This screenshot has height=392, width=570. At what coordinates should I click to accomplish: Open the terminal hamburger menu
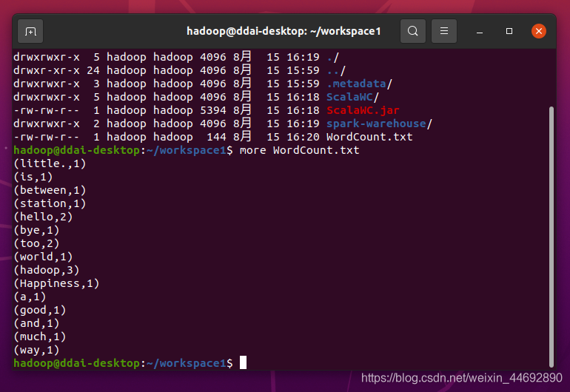click(444, 31)
